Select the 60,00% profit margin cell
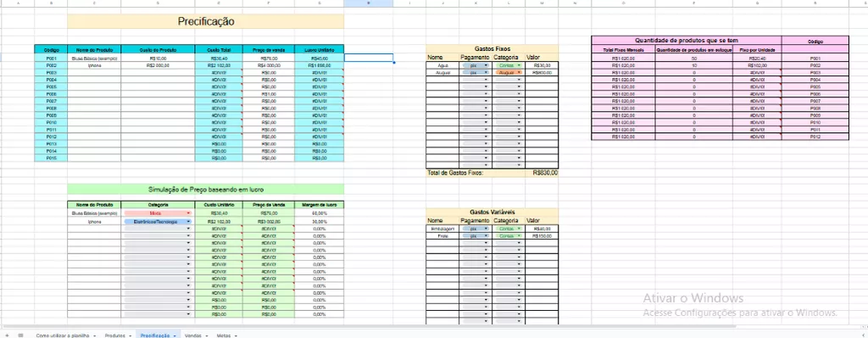Viewport: 868px width, 338px height. [x=320, y=213]
